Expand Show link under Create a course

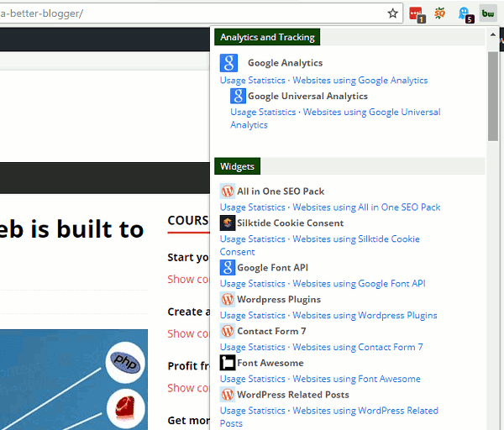coord(188,333)
